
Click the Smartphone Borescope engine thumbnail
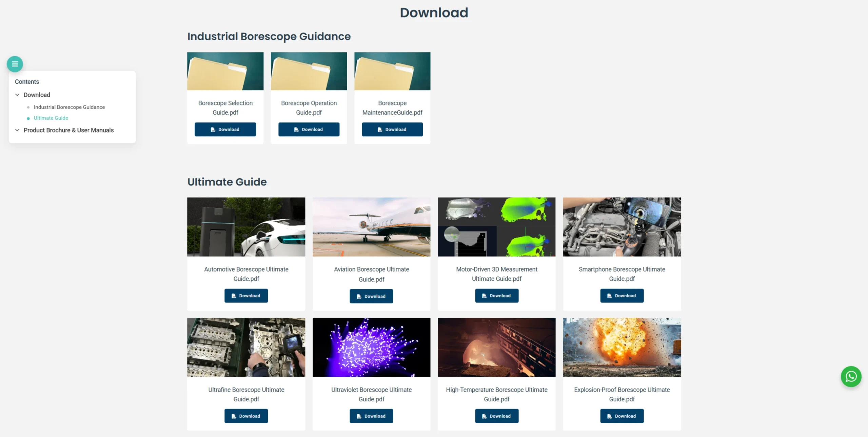[622, 227]
